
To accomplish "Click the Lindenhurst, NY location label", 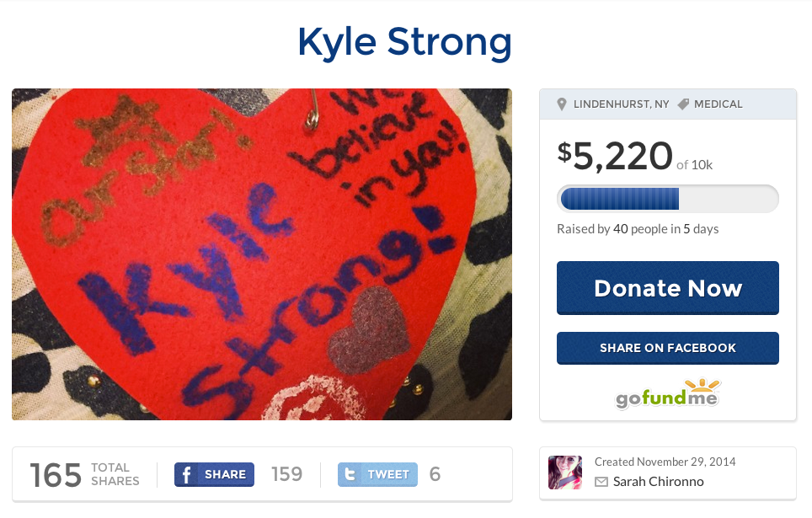I will (621, 104).
